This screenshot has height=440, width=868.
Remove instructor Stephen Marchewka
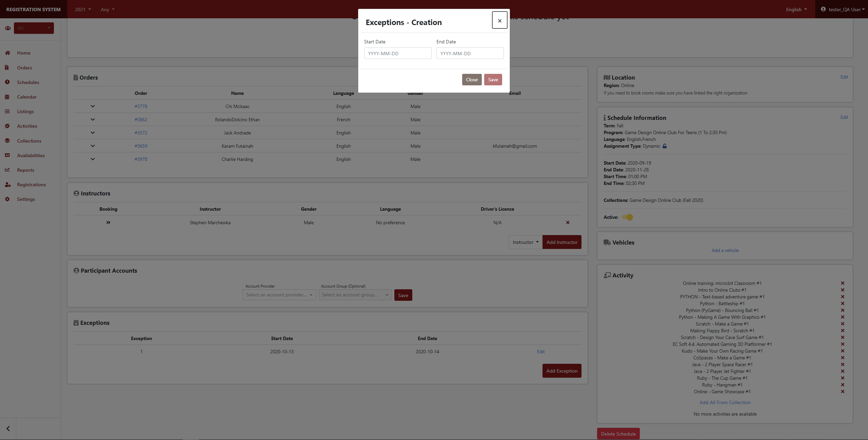[568, 223]
